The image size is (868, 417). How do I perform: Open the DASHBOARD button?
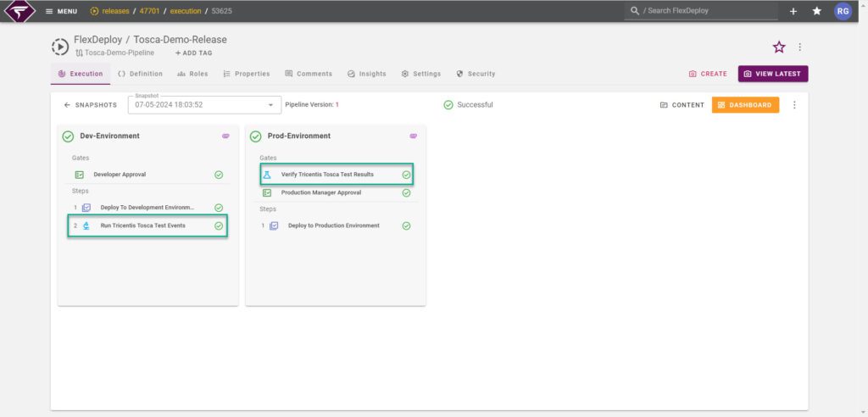(745, 104)
